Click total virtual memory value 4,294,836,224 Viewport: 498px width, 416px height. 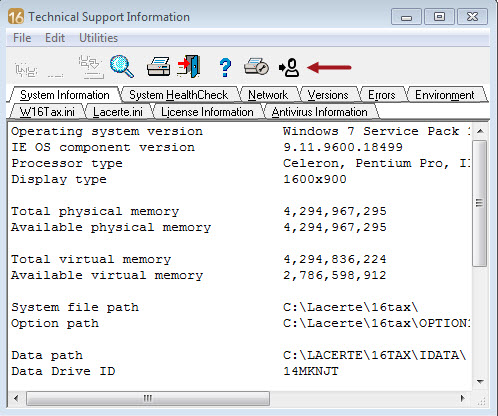[335, 259]
